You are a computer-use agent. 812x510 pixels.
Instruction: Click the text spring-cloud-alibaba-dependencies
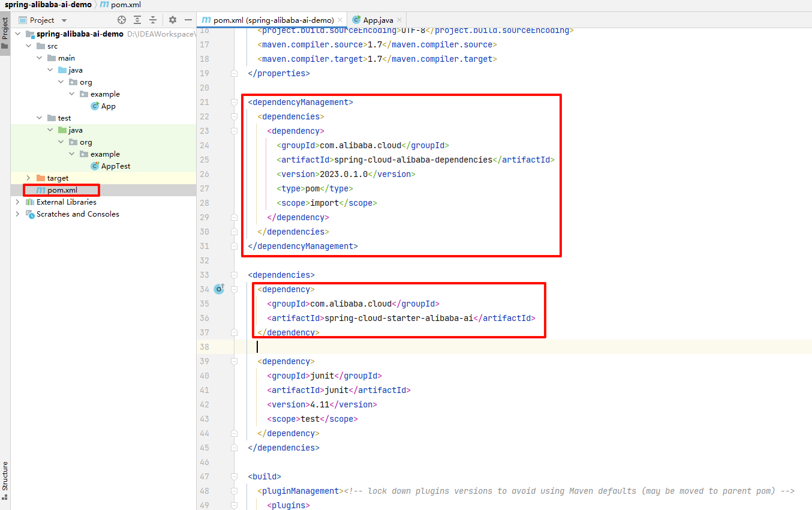[413, 160]
